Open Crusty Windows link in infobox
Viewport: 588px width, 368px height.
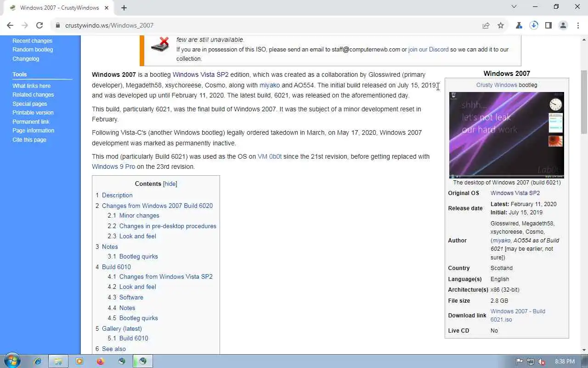coord(497,85)
